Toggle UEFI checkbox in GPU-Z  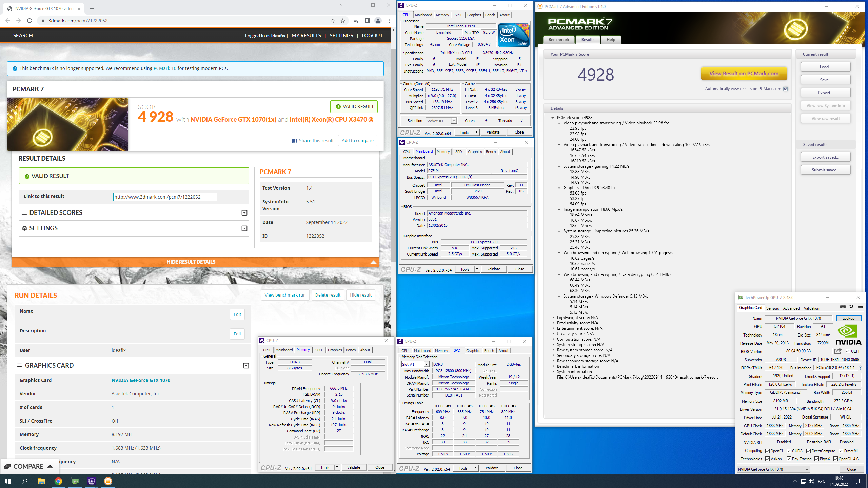(848, 351)
